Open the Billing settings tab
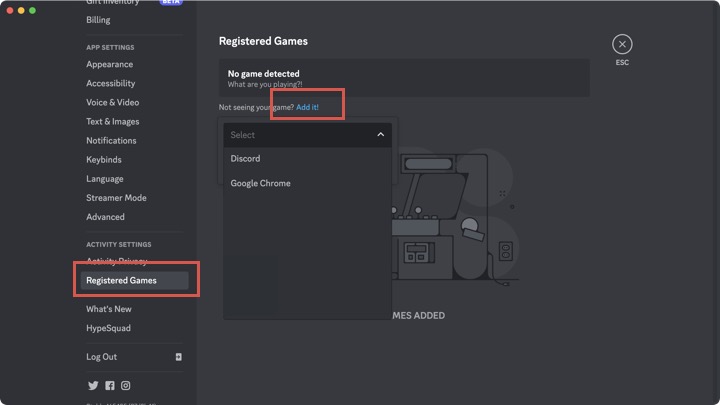The width and height of the screenshot is (720, 405). pos(98,20)
